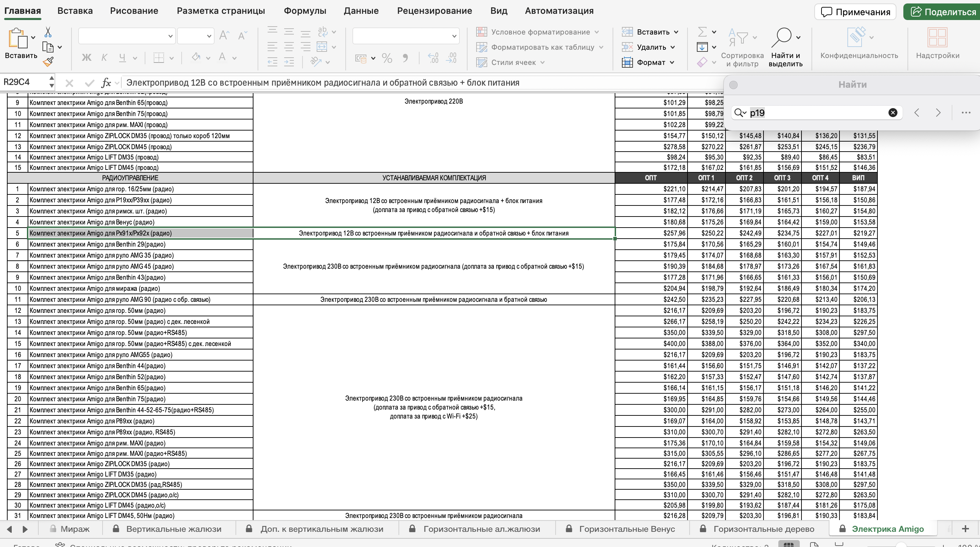Image resolution: width=980 pixels, height=547 pixels.
Task: Click the Insert Function fx icon
Action: point(106,83)
